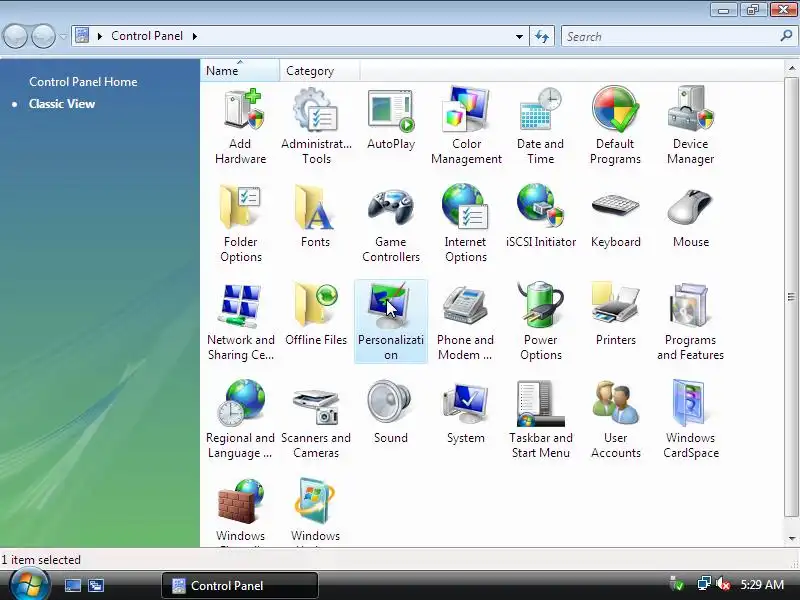Viewport: 800px width, 600px height.
Task: Open Regional and Language Options icon
Action: pos(240,420)
